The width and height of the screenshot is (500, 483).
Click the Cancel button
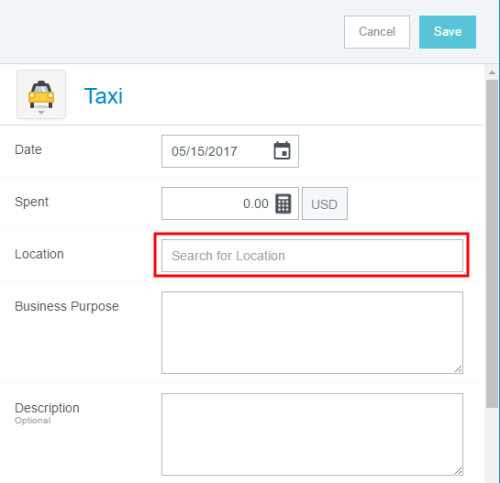(x=377, y=32)
